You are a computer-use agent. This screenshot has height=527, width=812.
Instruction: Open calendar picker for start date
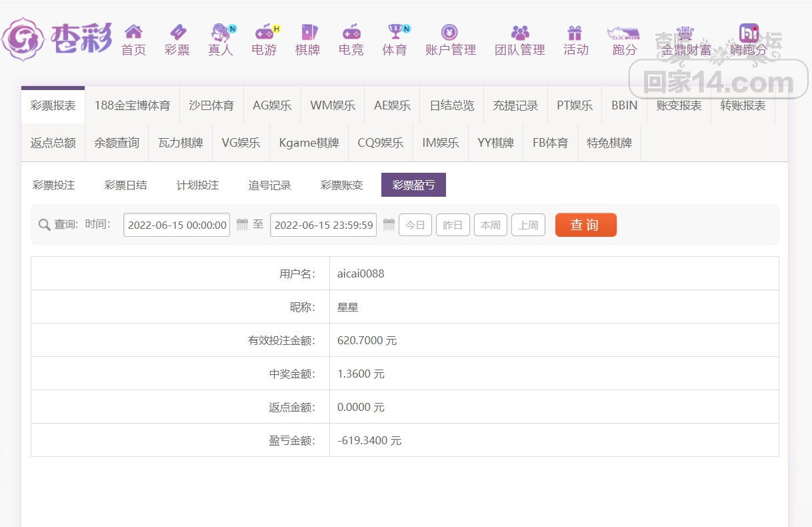[x=243, y=225]
